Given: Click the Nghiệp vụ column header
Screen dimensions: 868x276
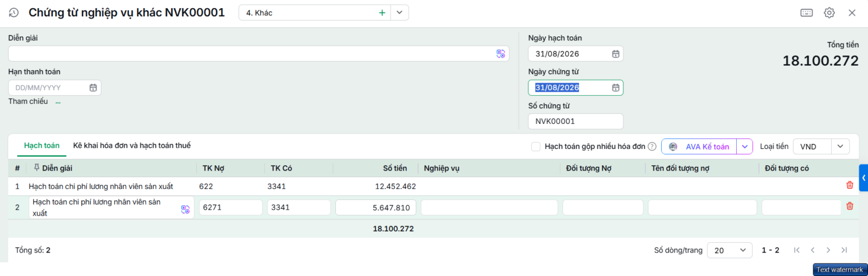Looking at the screenshot, I should click(x=442, y=168).
